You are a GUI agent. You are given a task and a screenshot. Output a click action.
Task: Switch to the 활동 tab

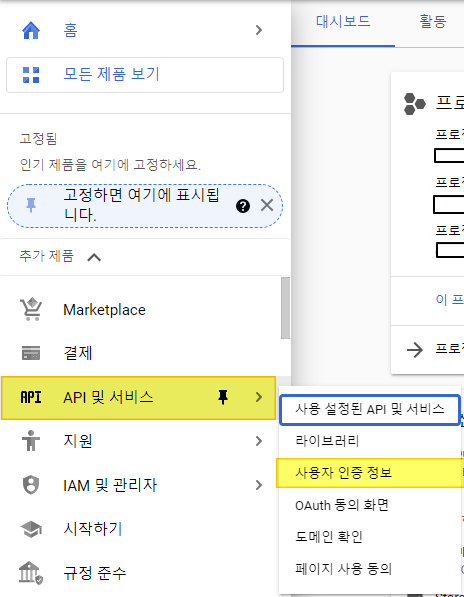tap(432, 21)
